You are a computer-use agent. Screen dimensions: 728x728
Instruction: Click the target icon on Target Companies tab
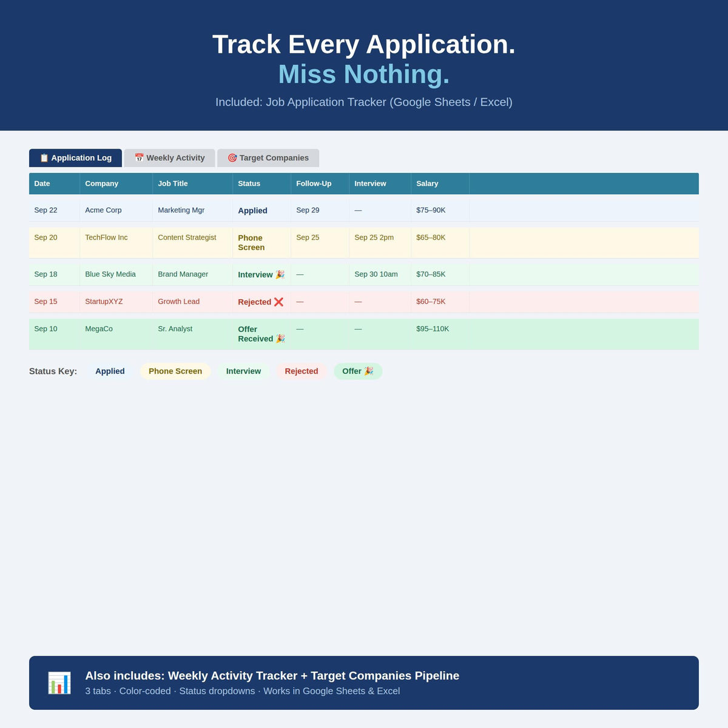[232, 158]
